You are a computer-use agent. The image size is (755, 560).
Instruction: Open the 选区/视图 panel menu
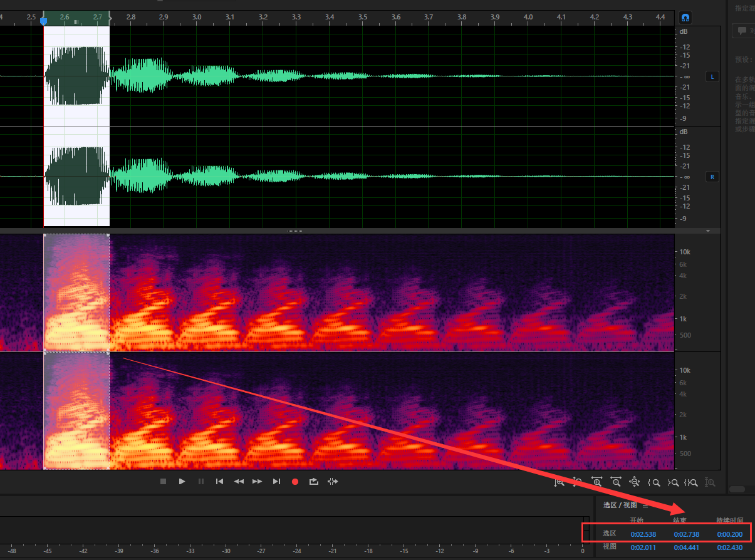point(646,505)
